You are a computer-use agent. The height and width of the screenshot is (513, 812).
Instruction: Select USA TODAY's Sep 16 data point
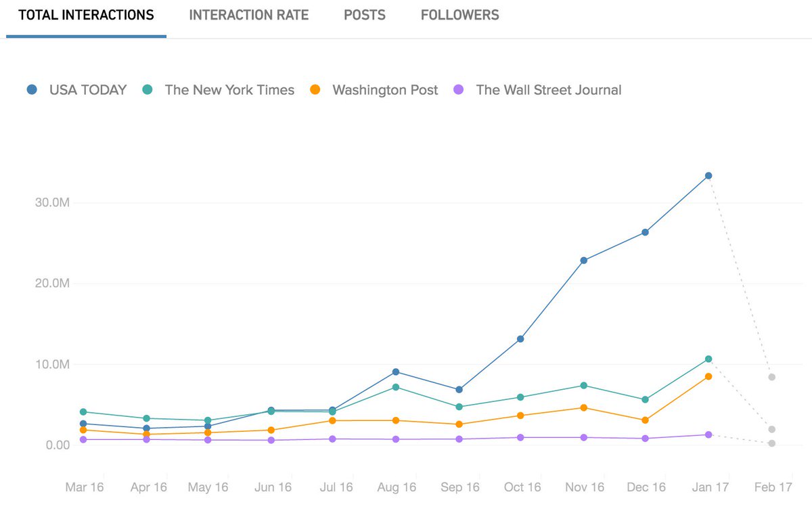(x=459, y=390)
